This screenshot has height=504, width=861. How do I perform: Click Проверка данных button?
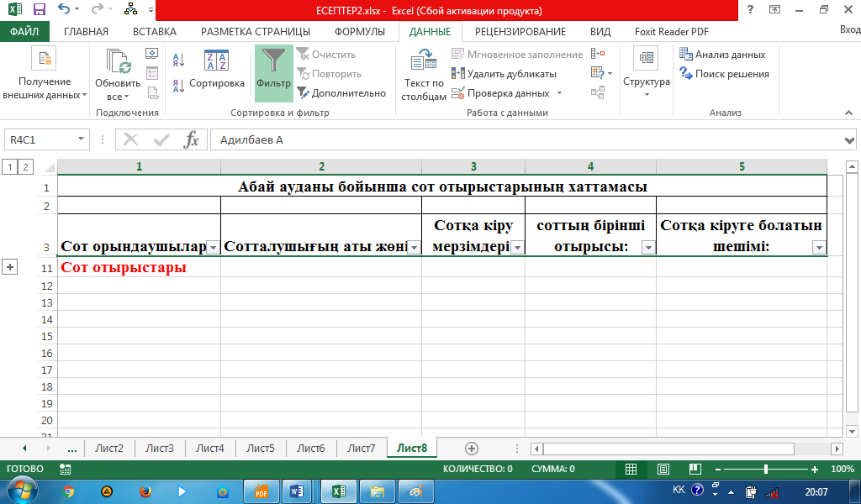(500, 93)
